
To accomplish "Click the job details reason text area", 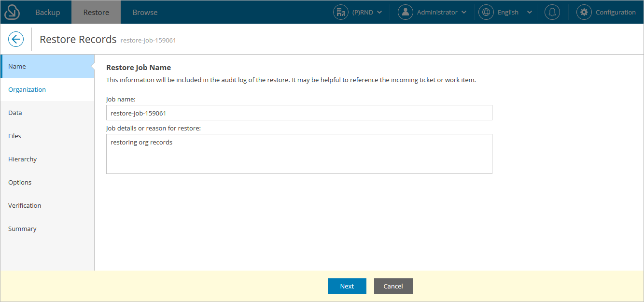I will [x=299, y=154].
